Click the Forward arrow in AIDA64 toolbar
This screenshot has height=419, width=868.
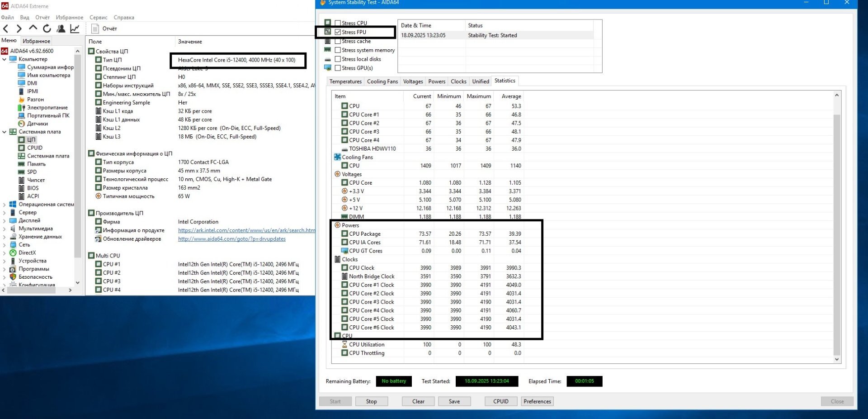(x=19, y=29)
